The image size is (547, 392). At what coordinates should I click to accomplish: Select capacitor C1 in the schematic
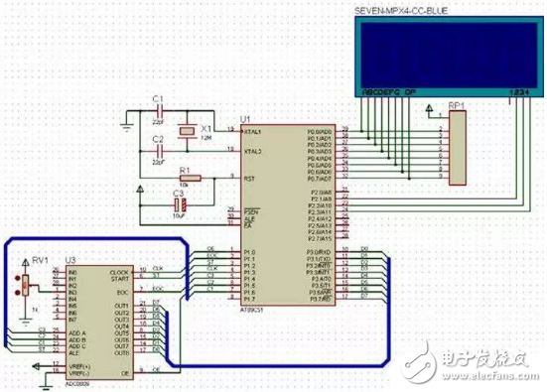[x=160, y=111]
